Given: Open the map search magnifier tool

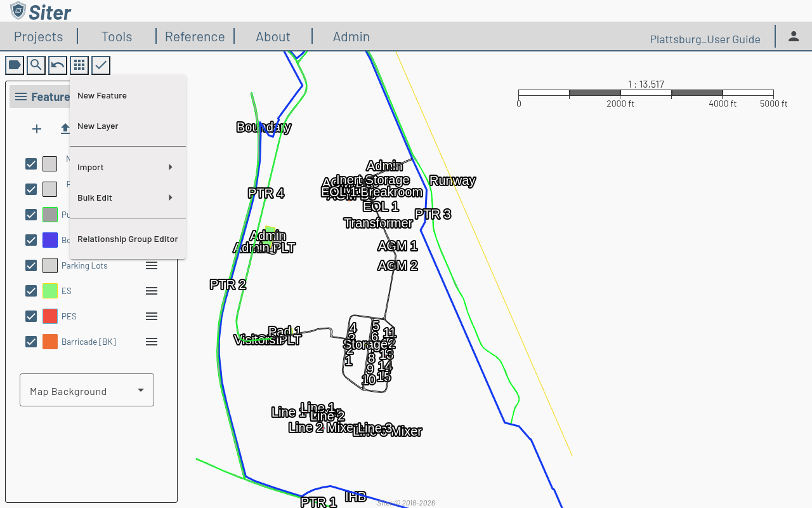Looking at the screenshot, I should pos(36,65).
